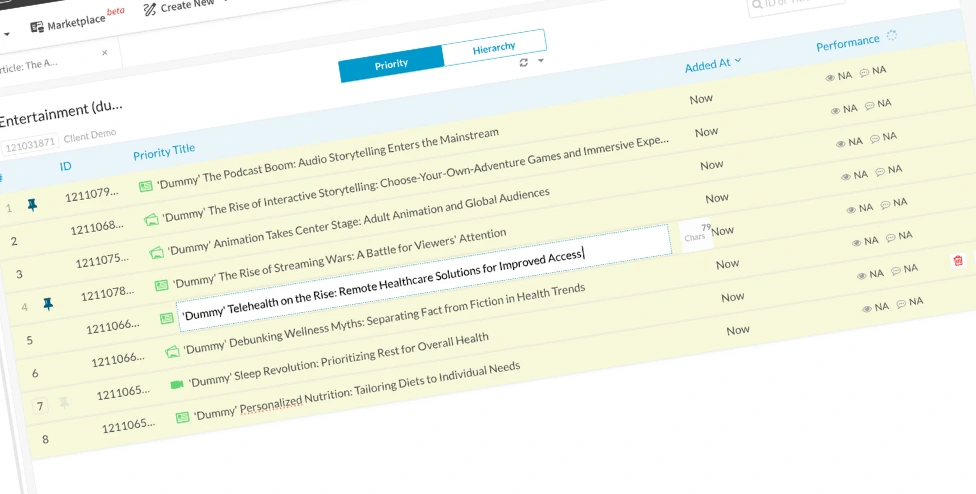
Task: Open 'Sleep Revolution' story title
Action: click(339, 360)
